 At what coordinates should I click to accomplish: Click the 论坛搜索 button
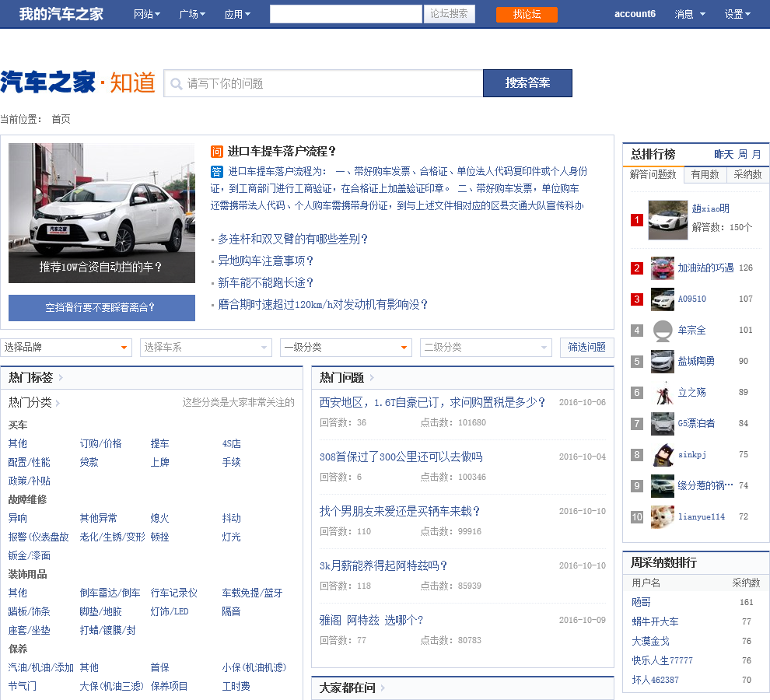click(x=449, y=14)
